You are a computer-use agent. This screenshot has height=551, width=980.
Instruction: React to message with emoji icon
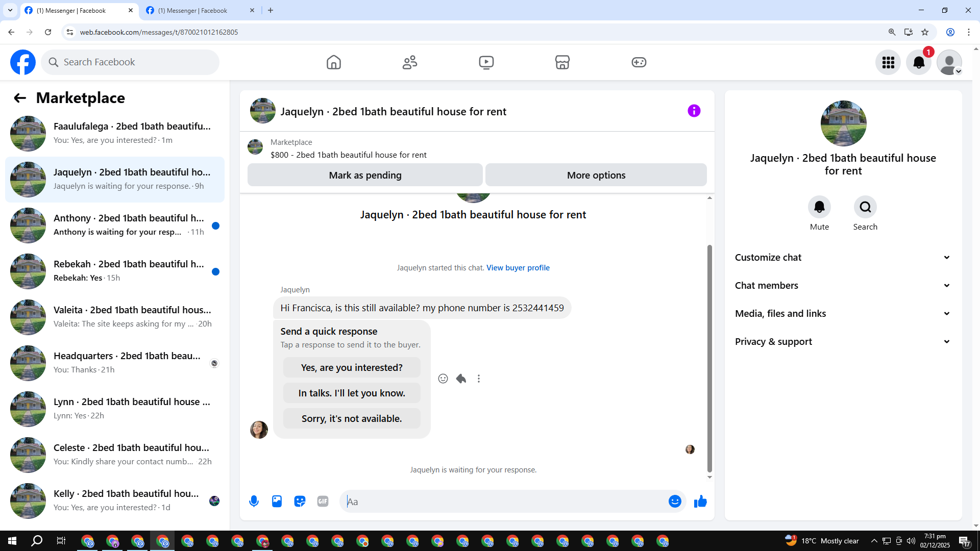(443, 379)
